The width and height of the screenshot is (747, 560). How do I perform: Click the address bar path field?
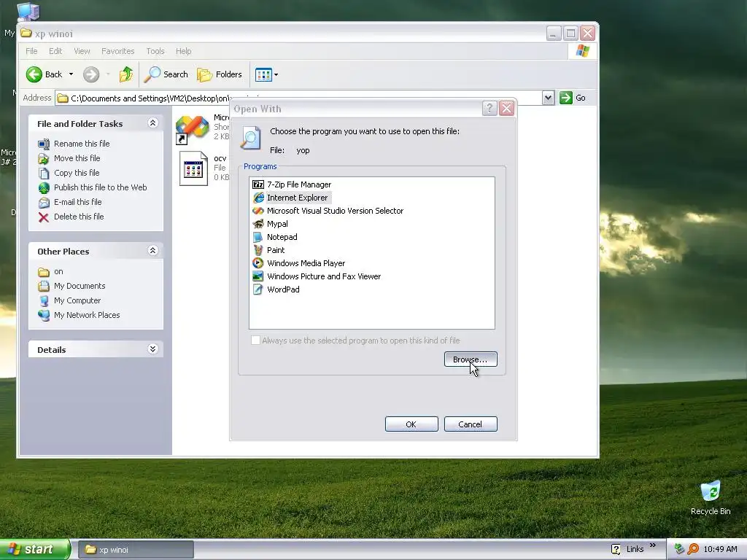pyautogui.click(x=299, y=98)
